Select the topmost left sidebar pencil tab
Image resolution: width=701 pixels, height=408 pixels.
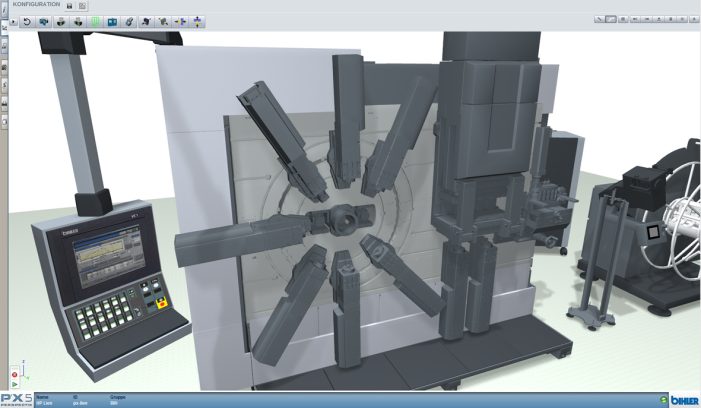tap(4, 10)
